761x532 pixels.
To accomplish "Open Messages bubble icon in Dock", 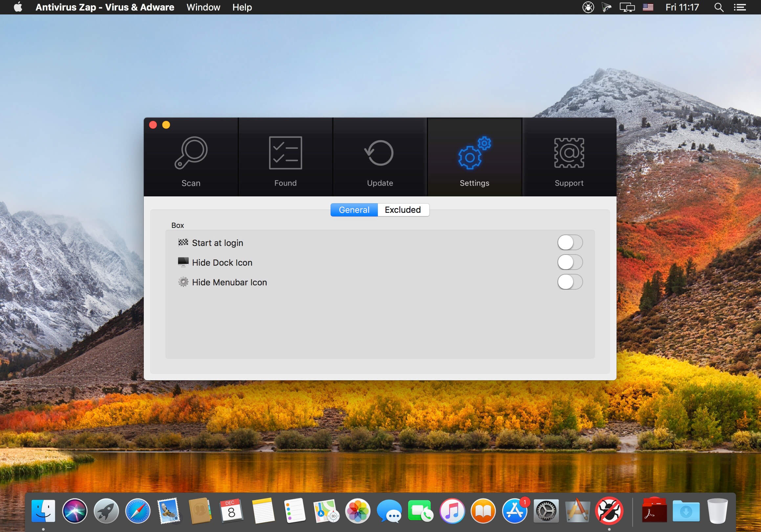I will point(389,511).
